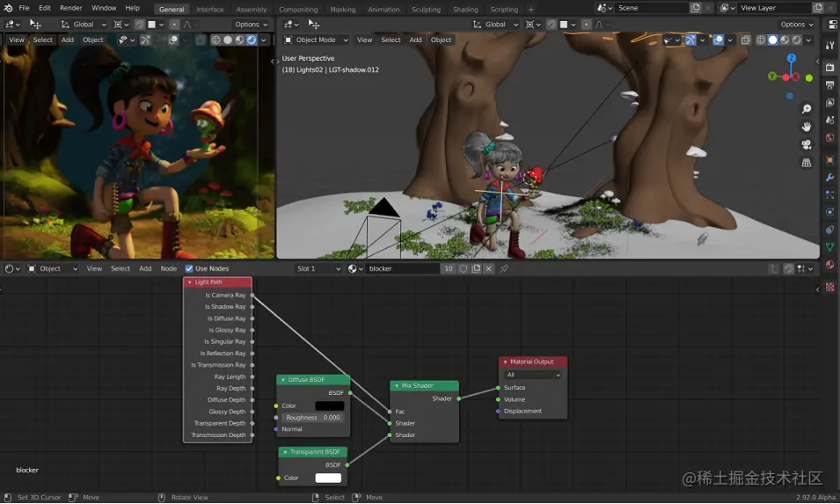840x504 pixels.
Task: Open the Material properties sphere icon
Action: pos(829,265)
